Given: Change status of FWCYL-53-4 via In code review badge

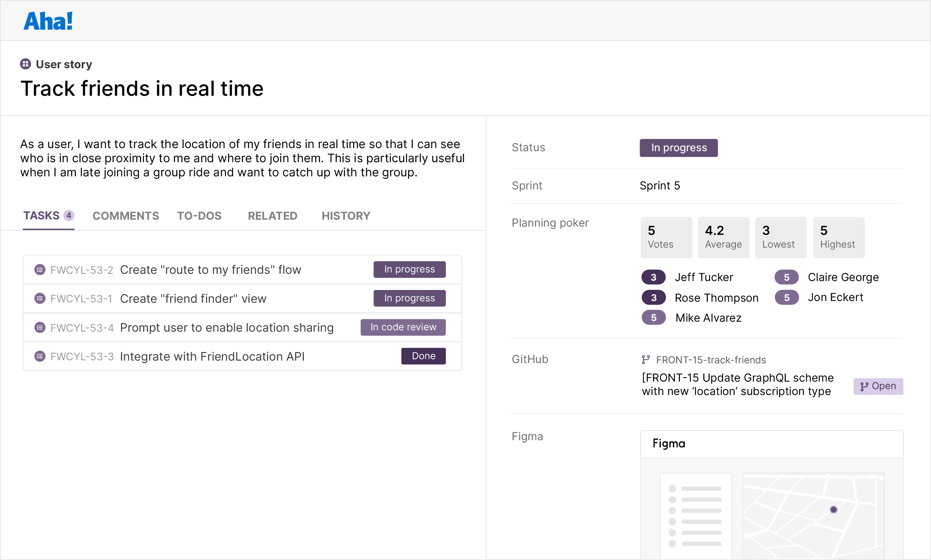Looking at the screenshot, I should [403, 327].
